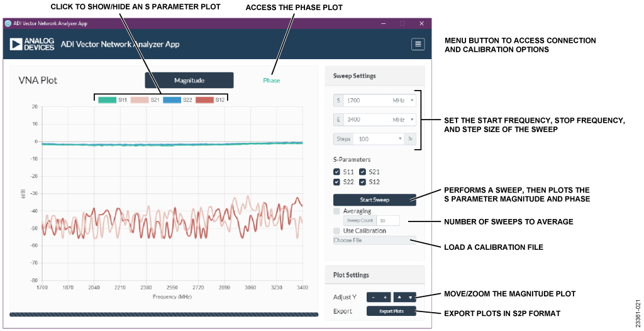Enable the Averaging checkbox
The width and height of the screenshot is (644, 331).
tap(336, 211)
